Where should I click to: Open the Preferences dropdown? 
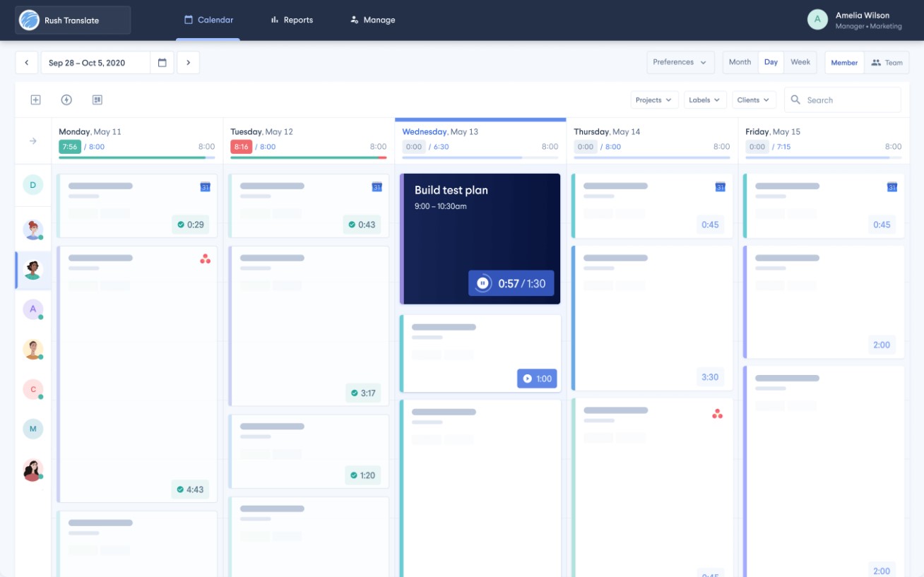pos(680,62)
